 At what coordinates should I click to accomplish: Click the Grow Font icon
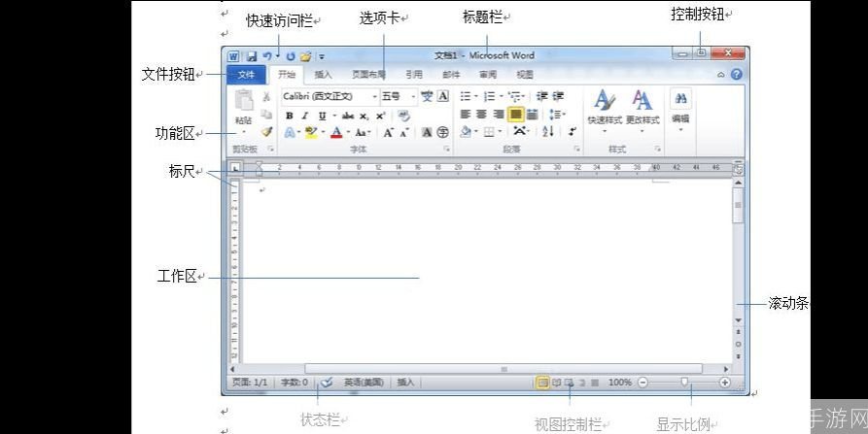(388, 133)
